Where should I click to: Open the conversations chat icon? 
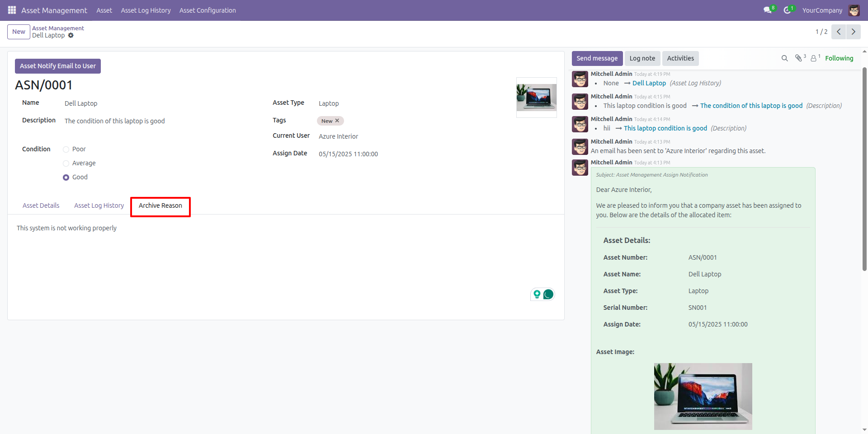click(768, 10)
